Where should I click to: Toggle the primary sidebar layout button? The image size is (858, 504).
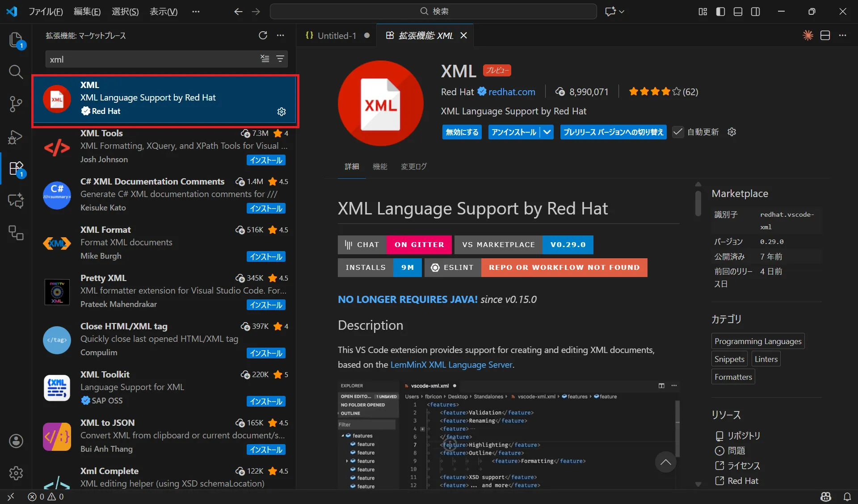(720, 12)
